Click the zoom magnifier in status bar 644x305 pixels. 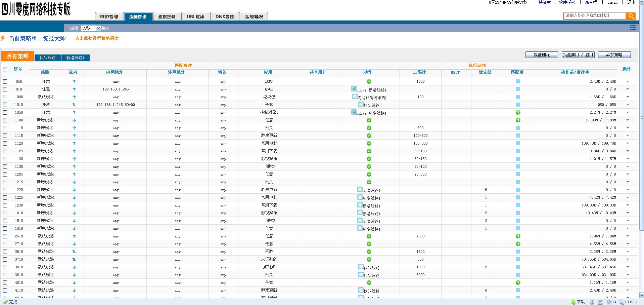[x=621, y=302]
